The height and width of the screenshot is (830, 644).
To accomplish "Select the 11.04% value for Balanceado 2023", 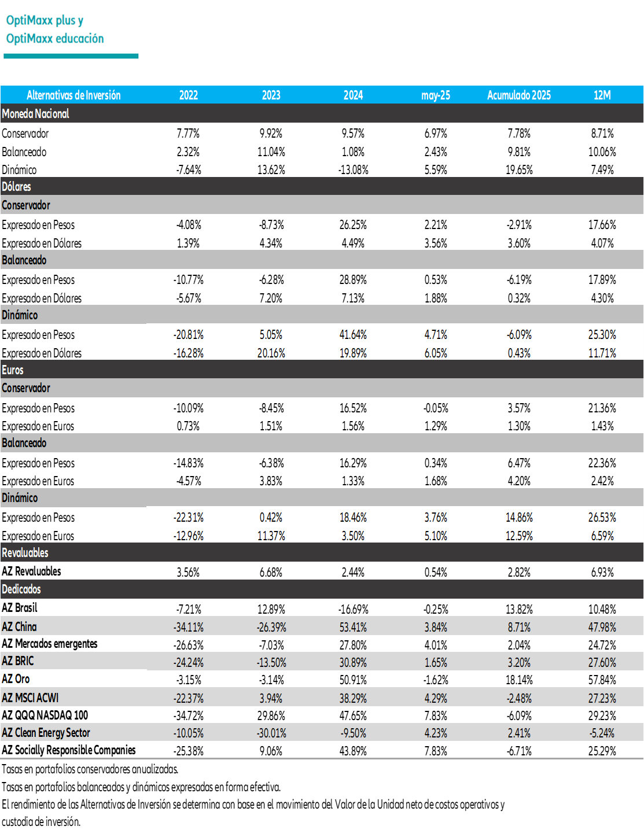I will click(x=271, y=152).
